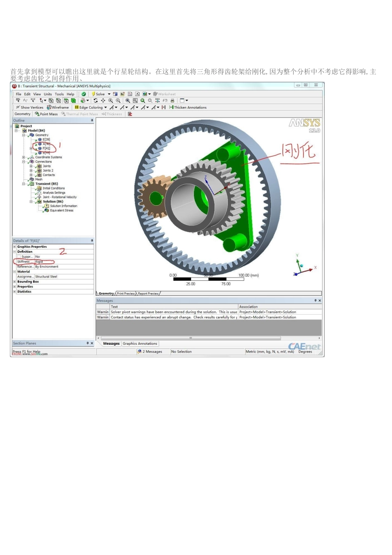Viewport: 392px width, 555px height.
Task: Toggle Show Vertices
Action: pyautogui.click(x=29, y=107)
